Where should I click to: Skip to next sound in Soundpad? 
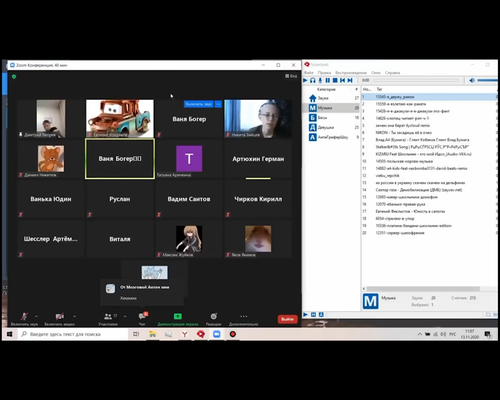click(x=350, y=80)
